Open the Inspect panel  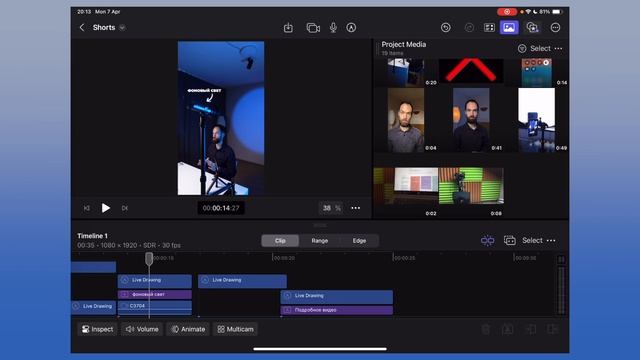[97, 329]
